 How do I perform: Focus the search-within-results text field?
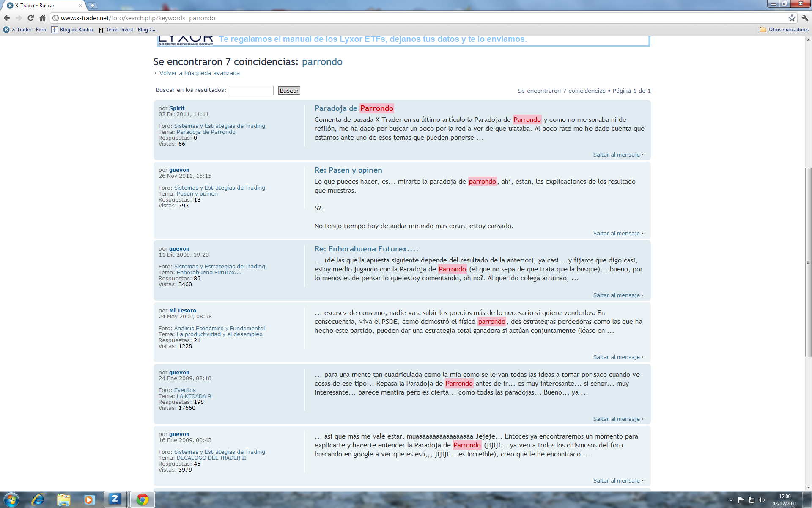(x=251, y=91)
